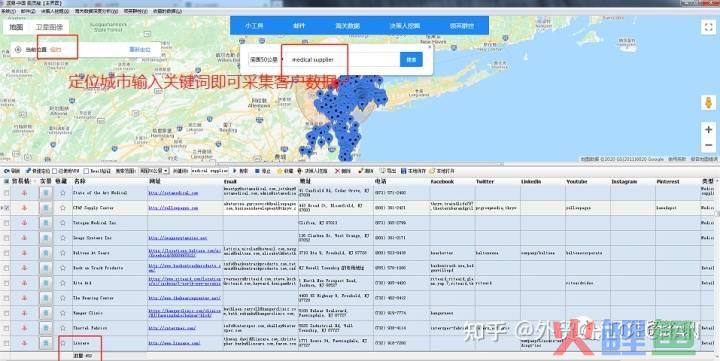Click the red X delete icon in toolbar

[x=337, y=171]
